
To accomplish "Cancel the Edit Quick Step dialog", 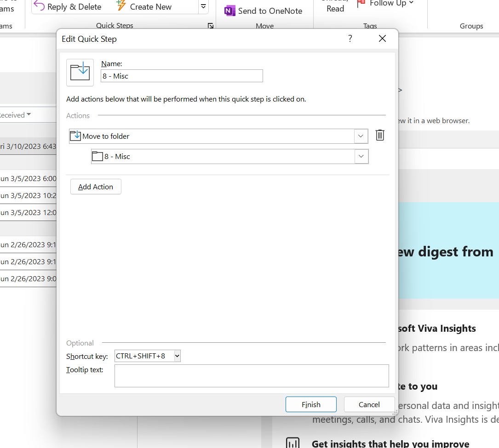I will (369, 404).
